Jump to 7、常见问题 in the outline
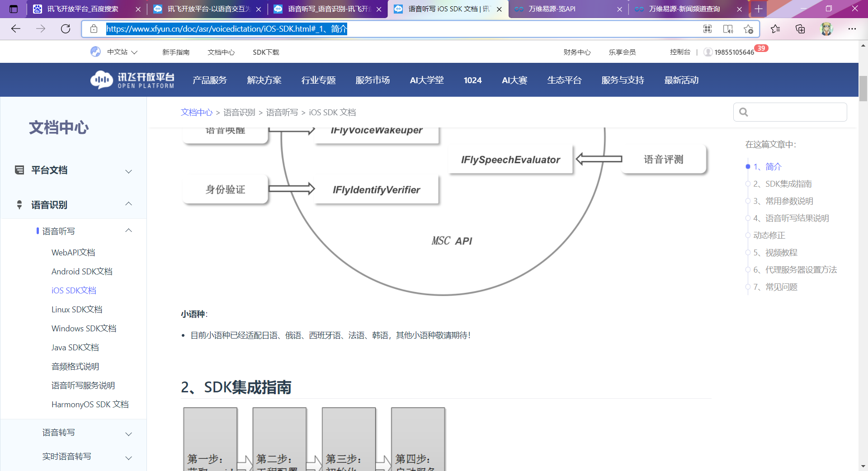 [x=775, y=287]
